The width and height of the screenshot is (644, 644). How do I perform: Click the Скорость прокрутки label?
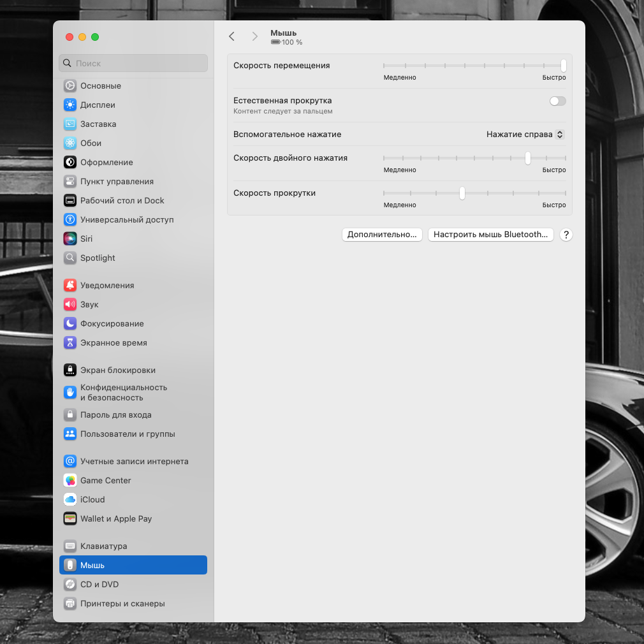point(274,193)
